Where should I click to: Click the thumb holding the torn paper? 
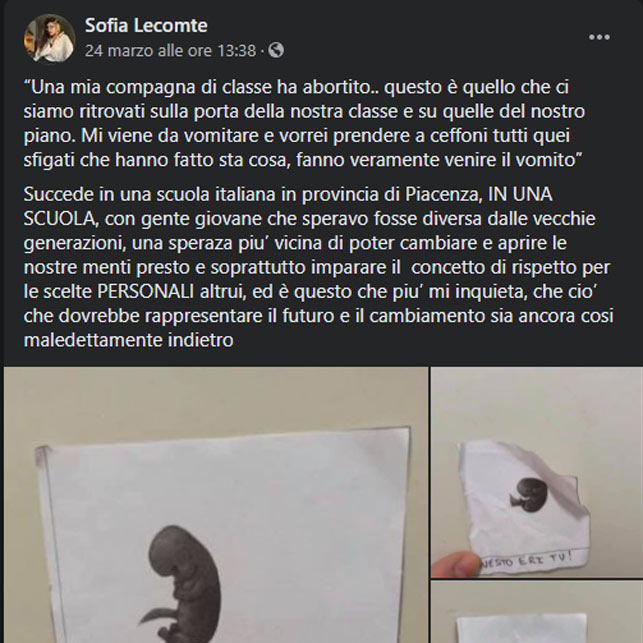tap(455, 564)
